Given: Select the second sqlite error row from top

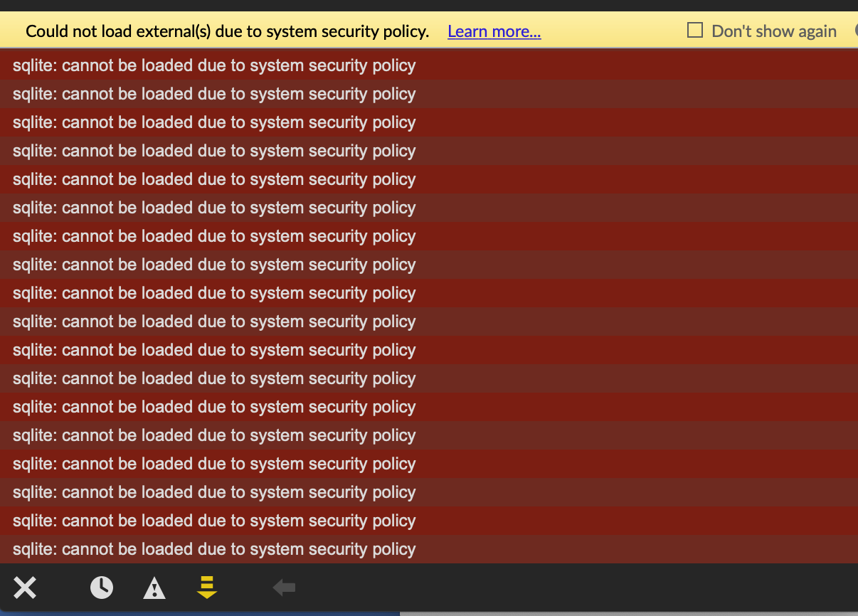Looking at the screenshot, I should (429, 94).
